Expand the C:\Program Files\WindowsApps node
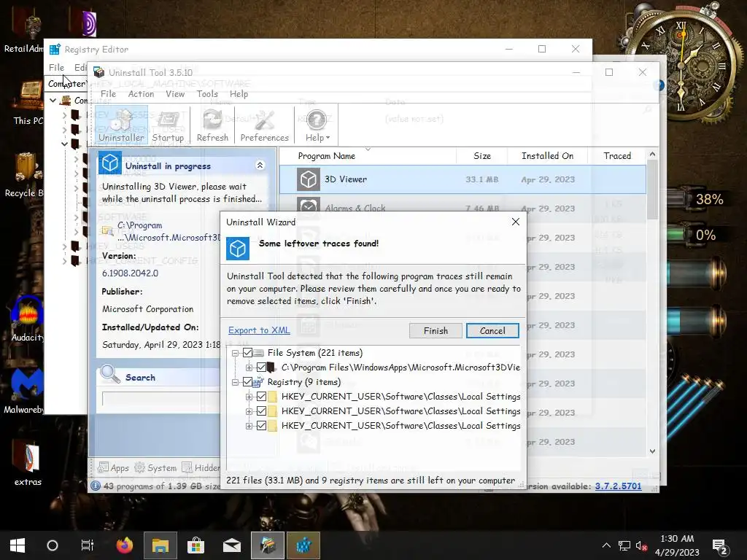 (x=249, y=367)
